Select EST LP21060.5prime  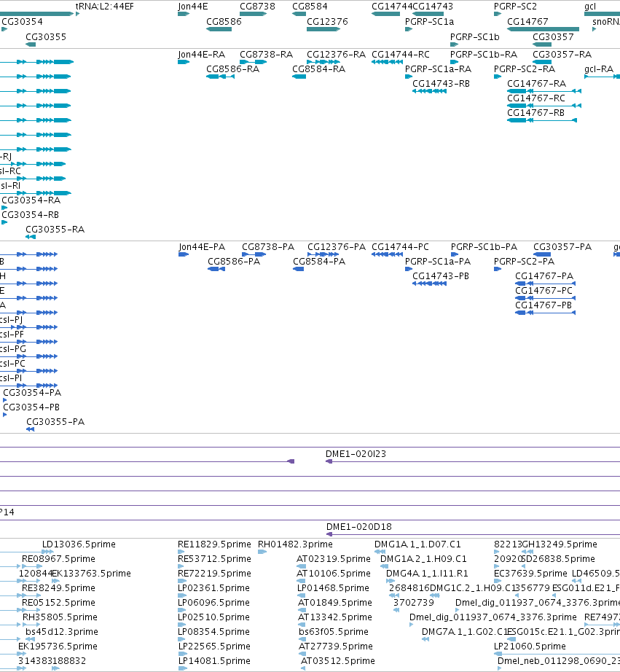pyautogui.click(x=530, y=646)
